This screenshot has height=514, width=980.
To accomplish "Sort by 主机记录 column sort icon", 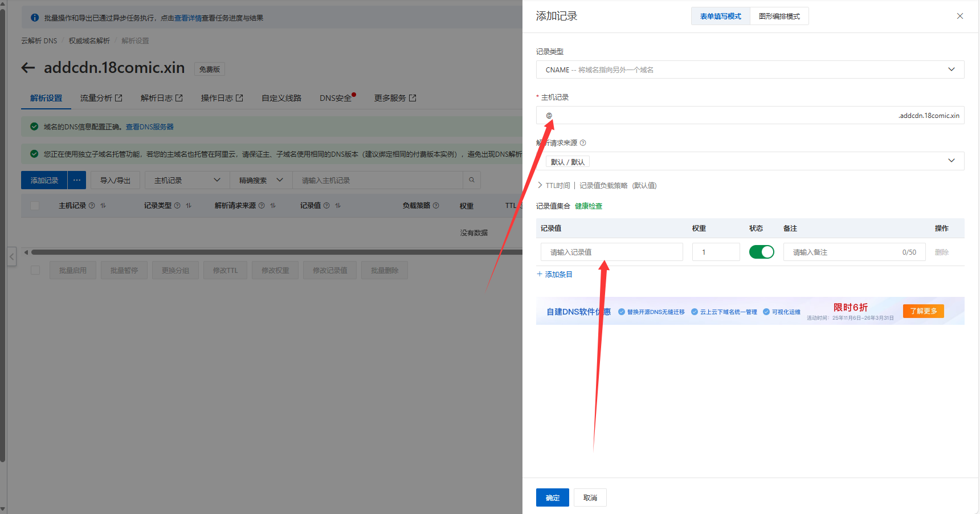I will (103, 206).
